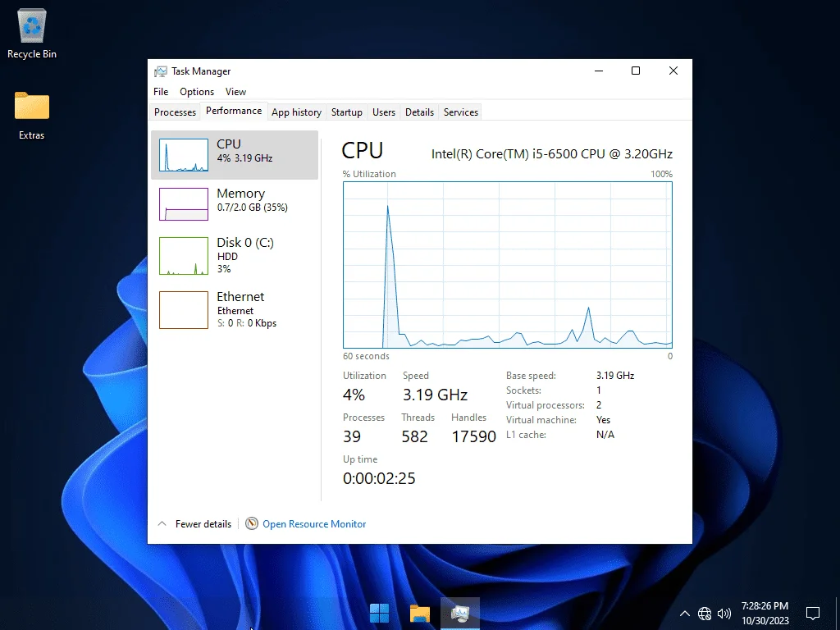Switch to the Details tab
840x630 pixels.
419,112
